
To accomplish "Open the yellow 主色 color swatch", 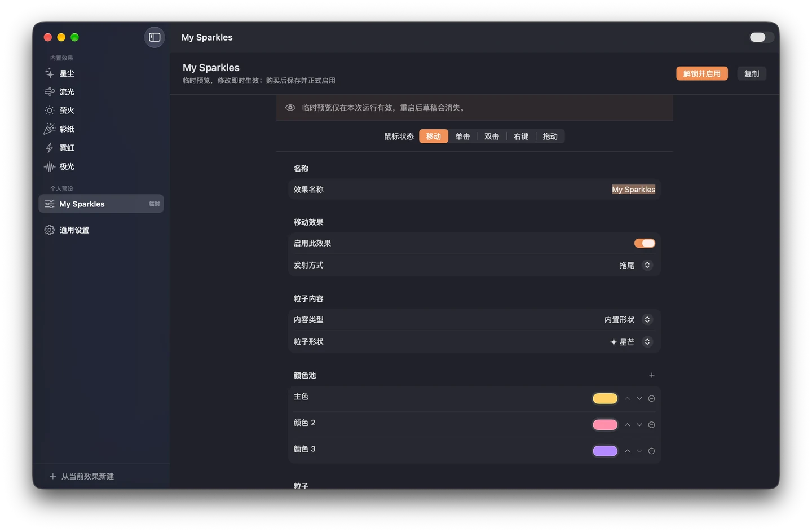I will point(605,399).
